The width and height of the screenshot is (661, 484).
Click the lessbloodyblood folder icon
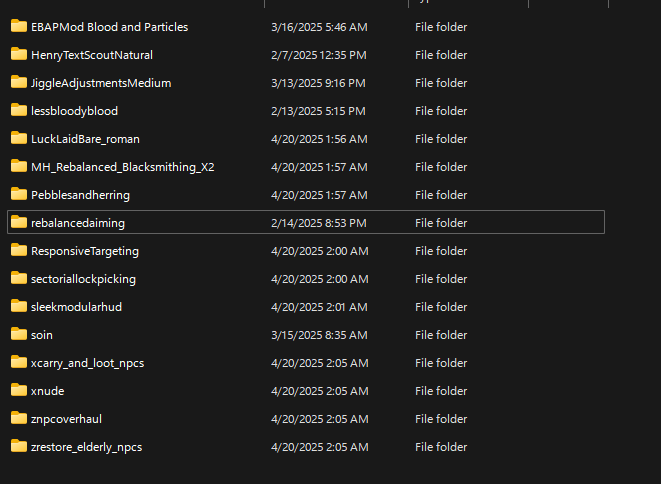(x=18, y=111)
